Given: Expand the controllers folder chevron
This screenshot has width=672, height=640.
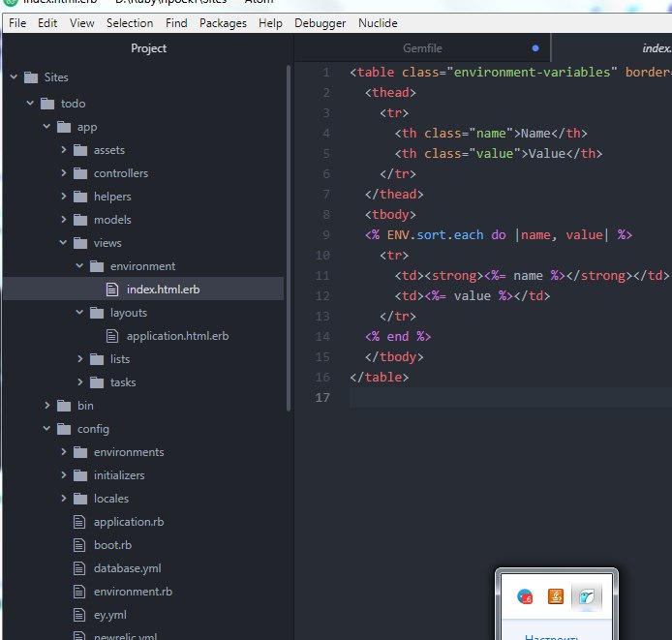Looking at the screenshot, I should [64, 172].
